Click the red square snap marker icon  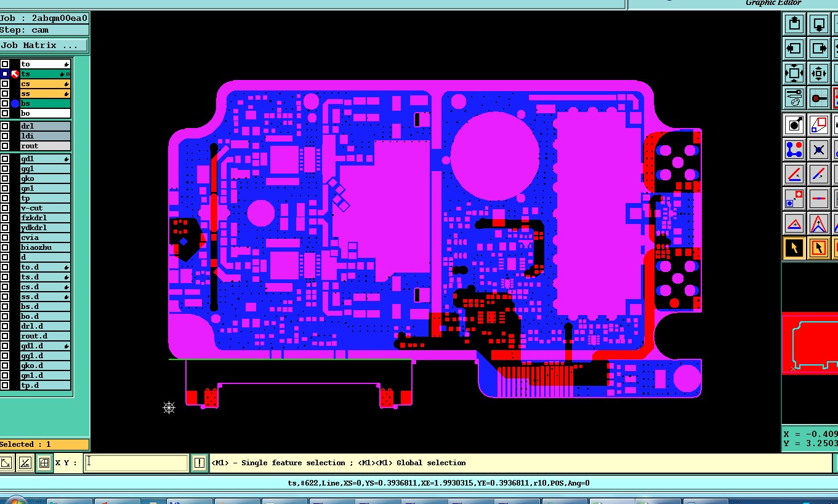(818, 97)
